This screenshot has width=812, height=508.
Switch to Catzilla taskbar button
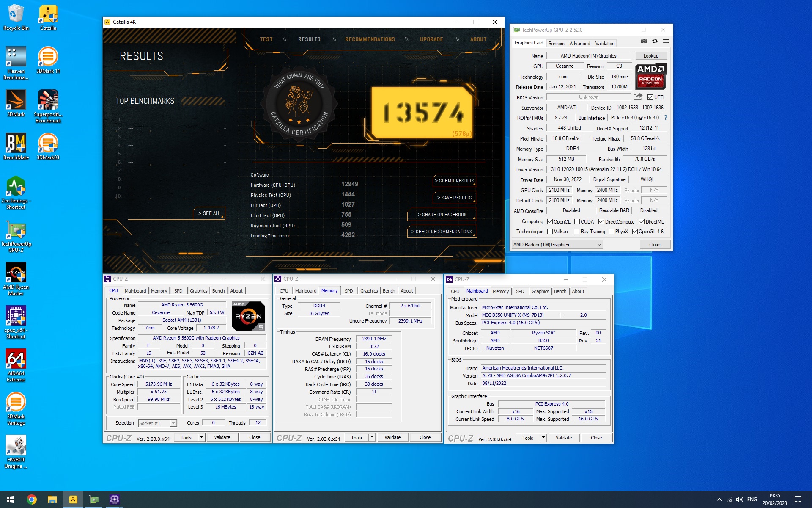point(73,500)
